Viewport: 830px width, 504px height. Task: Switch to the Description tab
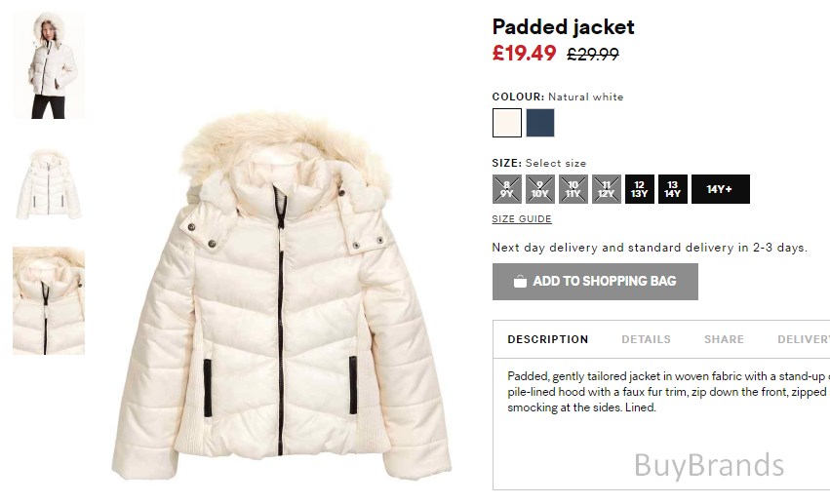coord(547,339)
